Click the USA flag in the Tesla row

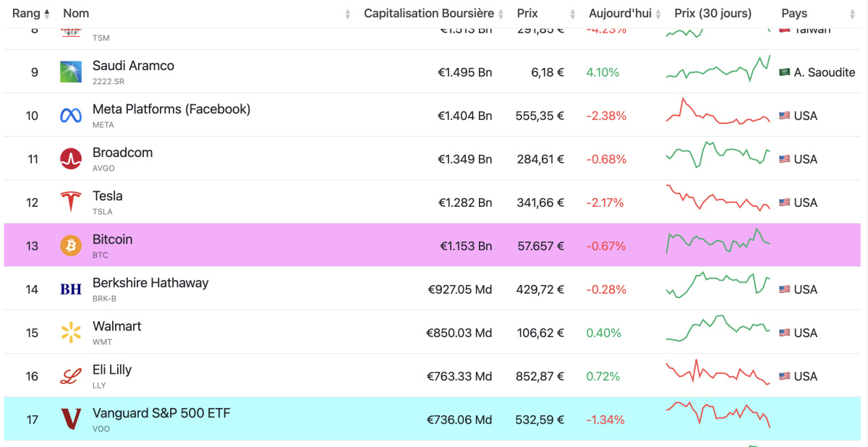click(784, 203)
